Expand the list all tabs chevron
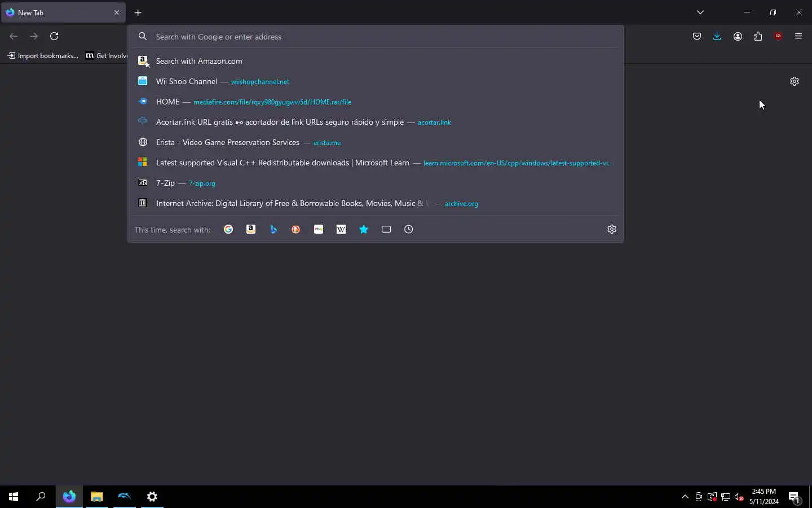Image resolution: width=812 pixels, height=508 pixels. [700, 12]
